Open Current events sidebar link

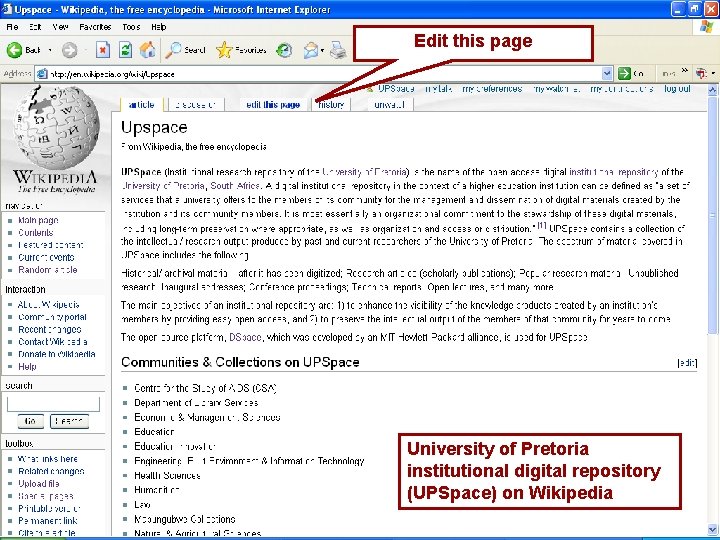(46, 257)
